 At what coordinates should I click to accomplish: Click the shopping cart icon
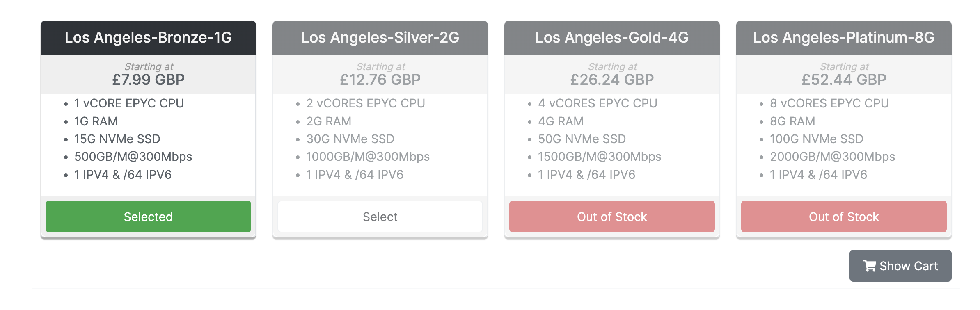(x=869, y=266)
